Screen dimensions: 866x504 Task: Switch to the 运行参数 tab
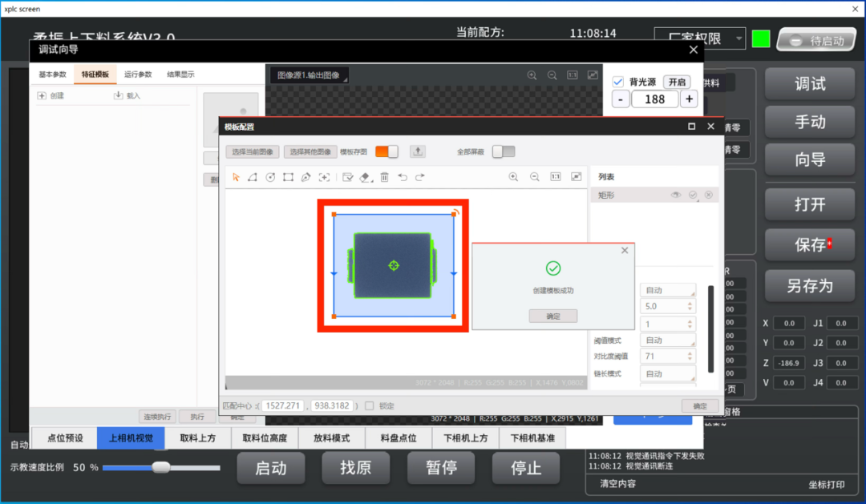[x=138, y=74]
